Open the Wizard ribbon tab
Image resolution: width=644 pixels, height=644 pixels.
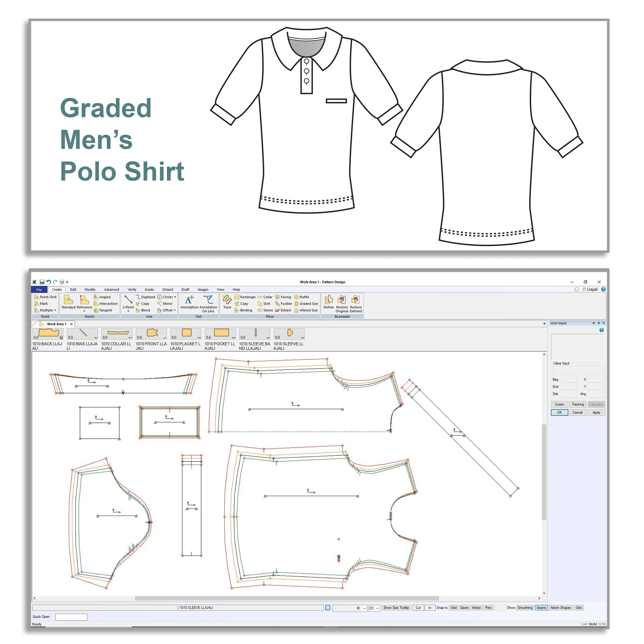(167, 290)
